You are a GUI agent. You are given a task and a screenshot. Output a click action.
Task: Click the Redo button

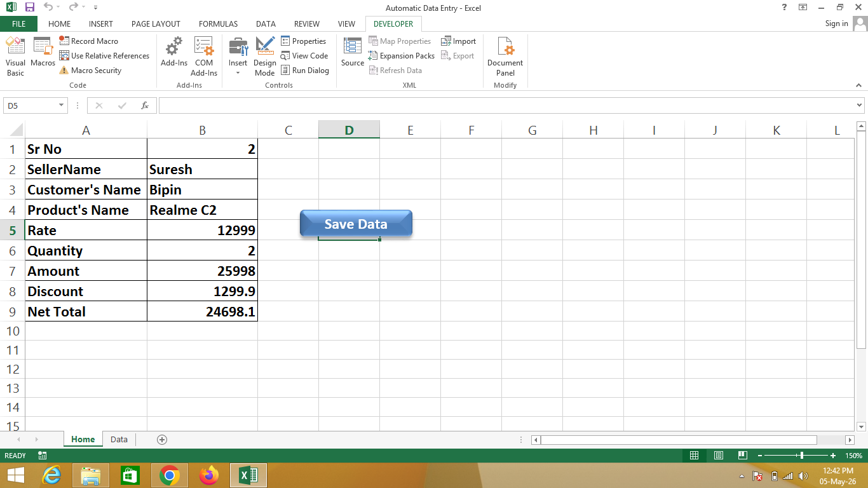tap(73, 8)
